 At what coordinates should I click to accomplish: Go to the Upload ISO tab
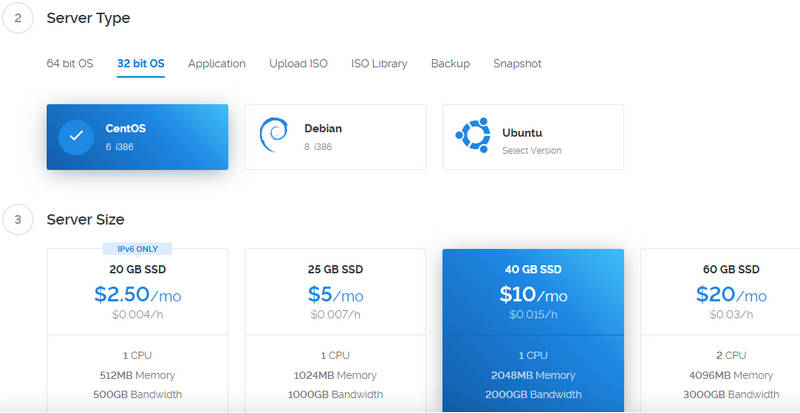298,64
